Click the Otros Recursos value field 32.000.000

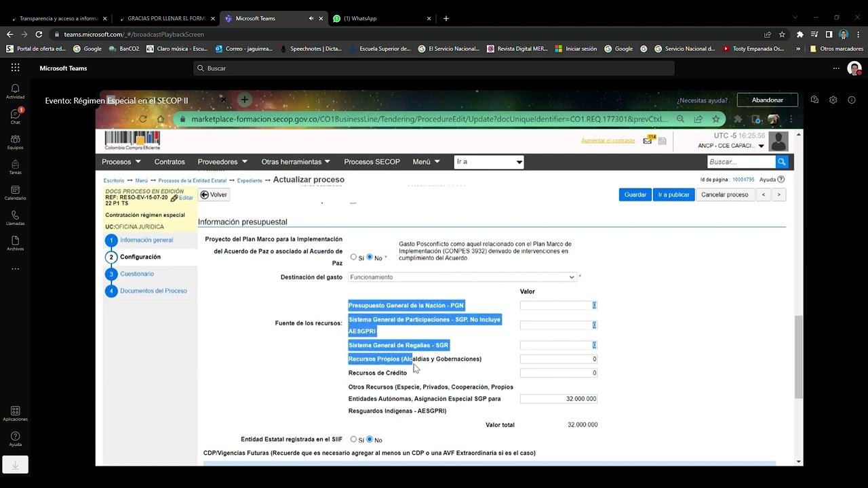[559, 399]
